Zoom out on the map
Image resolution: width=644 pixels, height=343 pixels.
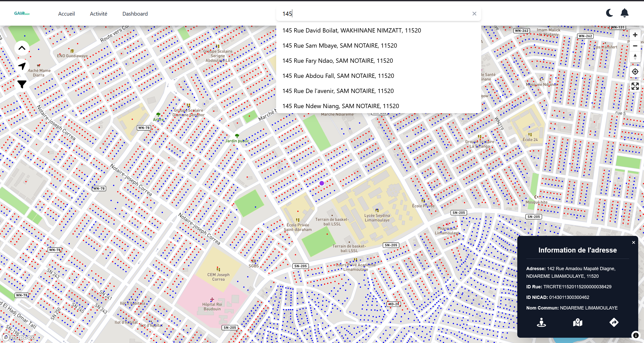pyautogui.click(x=635, y=46)
